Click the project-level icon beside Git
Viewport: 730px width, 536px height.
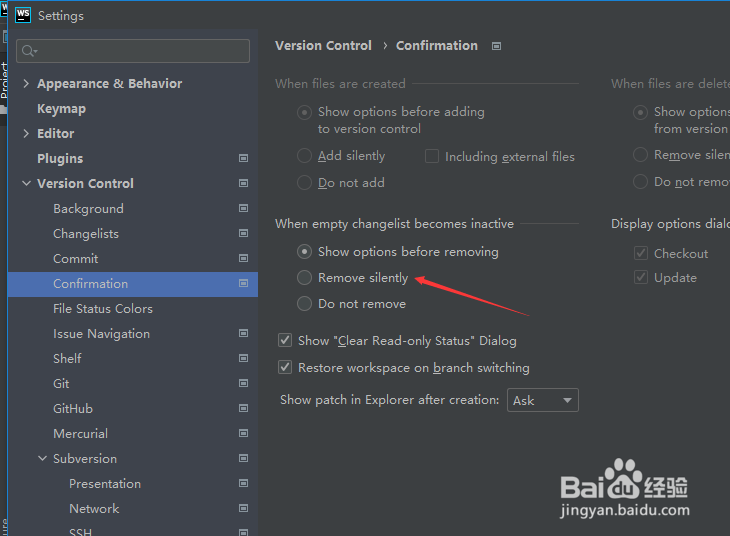[243, 384]
